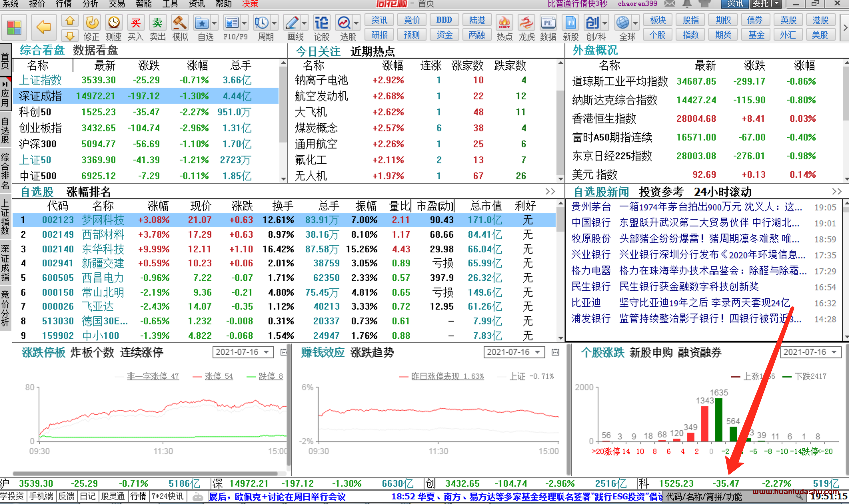Click the 7*24快讯 status bar tab
This screenshot has height=504, width=849.
(x=167, y=497)
